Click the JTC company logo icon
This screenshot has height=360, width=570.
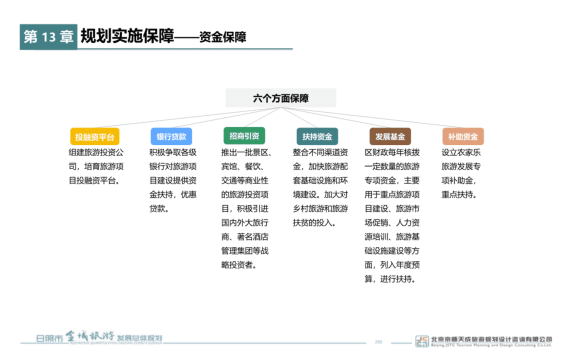click(422, 341)
